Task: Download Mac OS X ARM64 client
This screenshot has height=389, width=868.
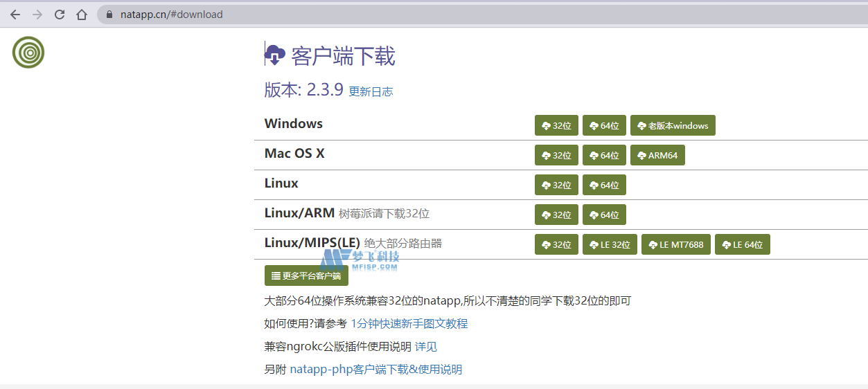Action: (657, 156)
